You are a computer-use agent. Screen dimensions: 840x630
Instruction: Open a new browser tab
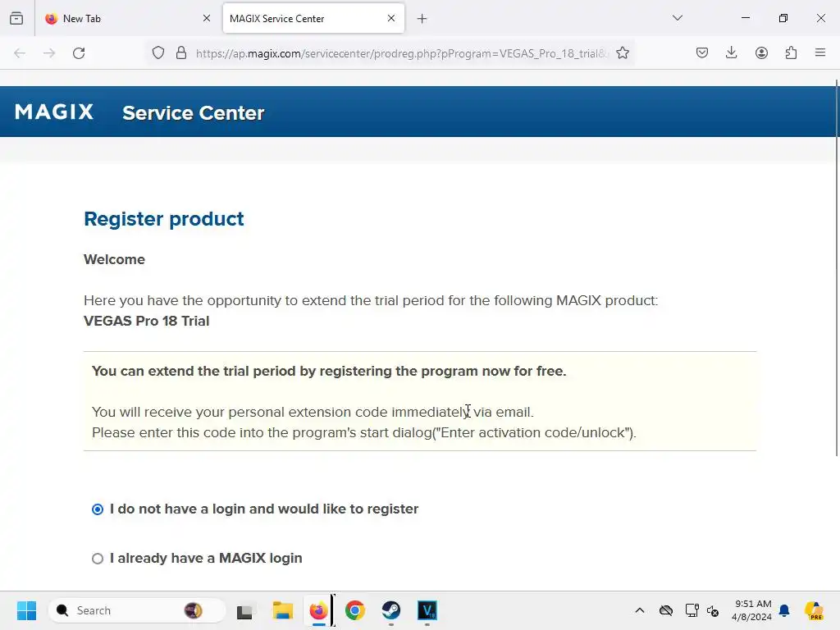(x=422, y=19)
